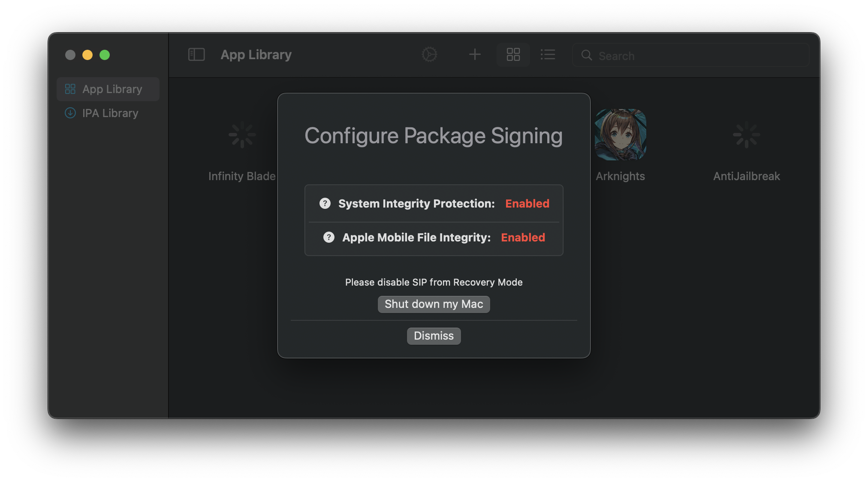Click the IPA Library download icon
The height and width of the screenshot is (482, 868).
click(x=70, y=113)
